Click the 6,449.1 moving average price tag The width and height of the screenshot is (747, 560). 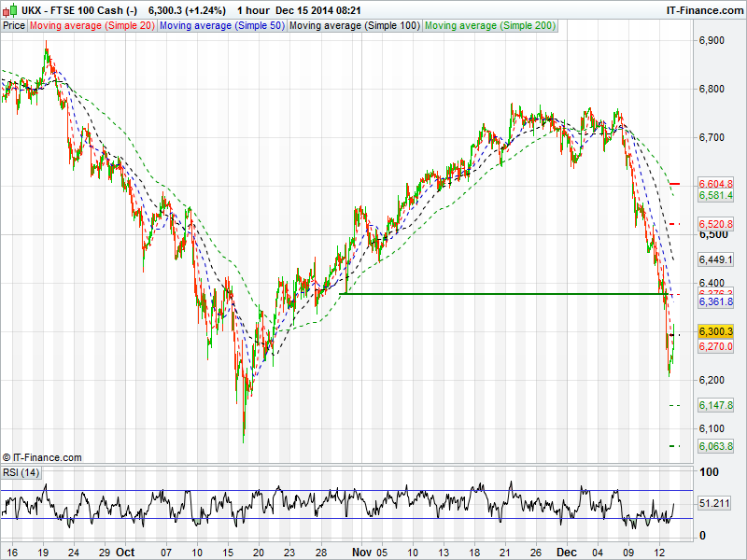(x=716, y=259)
